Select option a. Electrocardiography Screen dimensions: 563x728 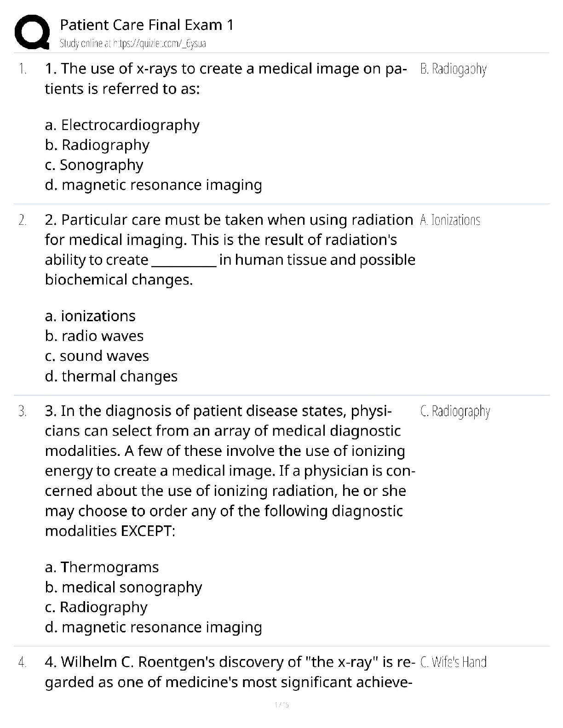pyautogui.click(x=122, y=125)
